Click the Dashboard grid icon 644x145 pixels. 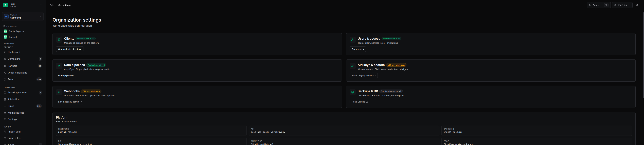5,52
